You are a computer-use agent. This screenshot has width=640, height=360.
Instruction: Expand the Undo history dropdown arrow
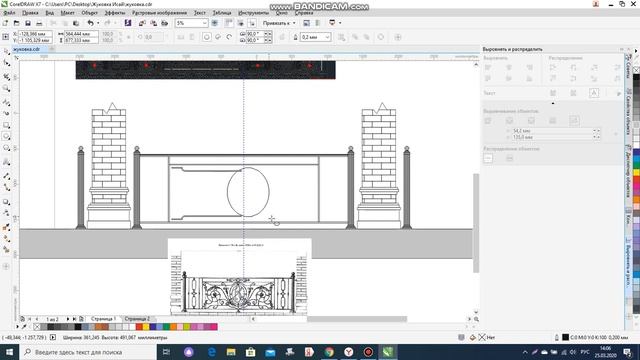coord(98,23)
